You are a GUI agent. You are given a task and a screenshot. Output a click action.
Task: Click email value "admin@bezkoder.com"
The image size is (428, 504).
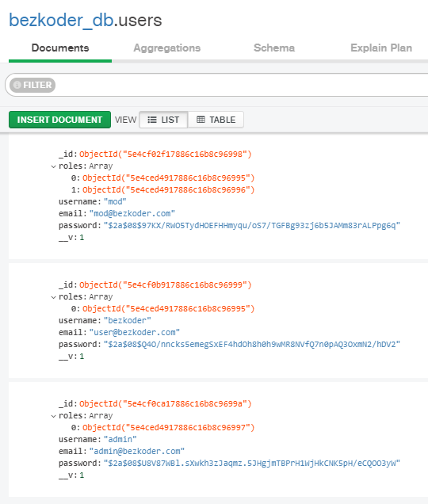pos(137,452)
